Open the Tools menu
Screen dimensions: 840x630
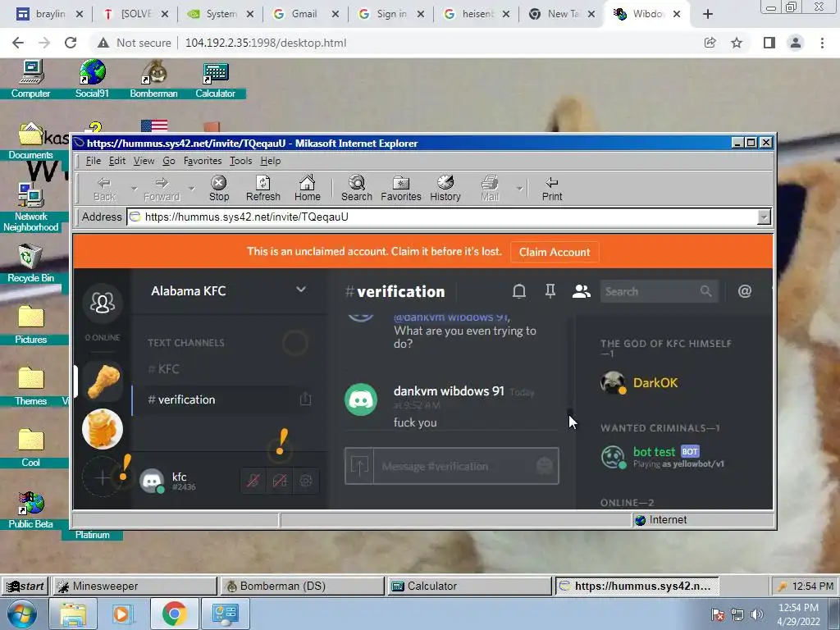click(x=240, y=161)
